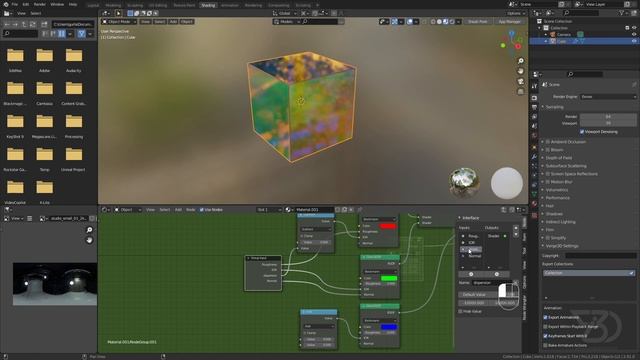Open the viewport Add menu button
The width and height of the screenshot is (640, 360).
tap(173, 22)
